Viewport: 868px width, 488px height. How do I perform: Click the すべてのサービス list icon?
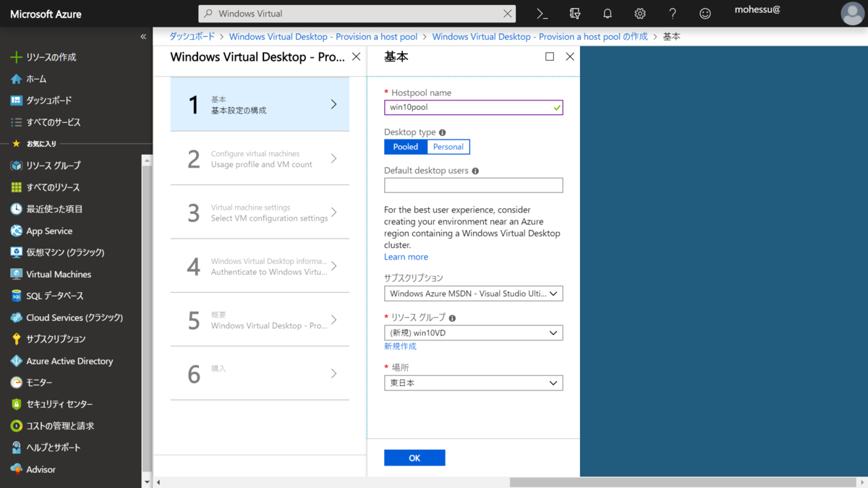16,122
